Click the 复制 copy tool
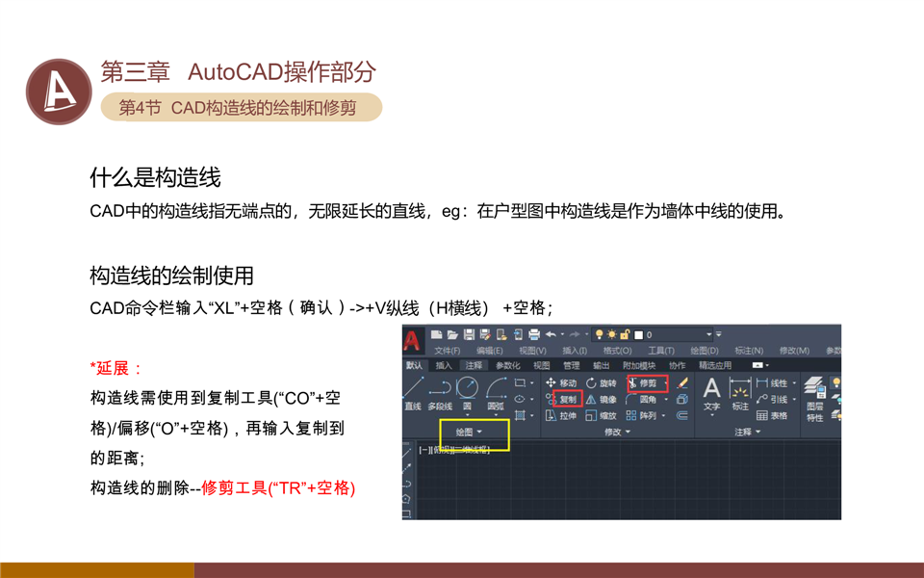The height and width of the screenshot is (578, 924). (561, 399)
